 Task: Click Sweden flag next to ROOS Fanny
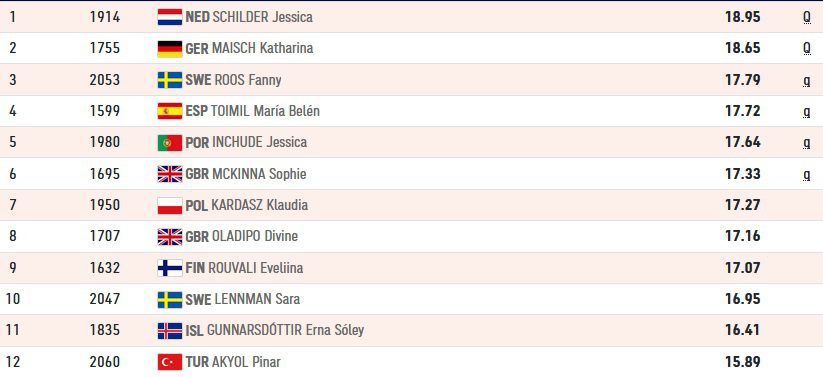(x=170, y=80)
